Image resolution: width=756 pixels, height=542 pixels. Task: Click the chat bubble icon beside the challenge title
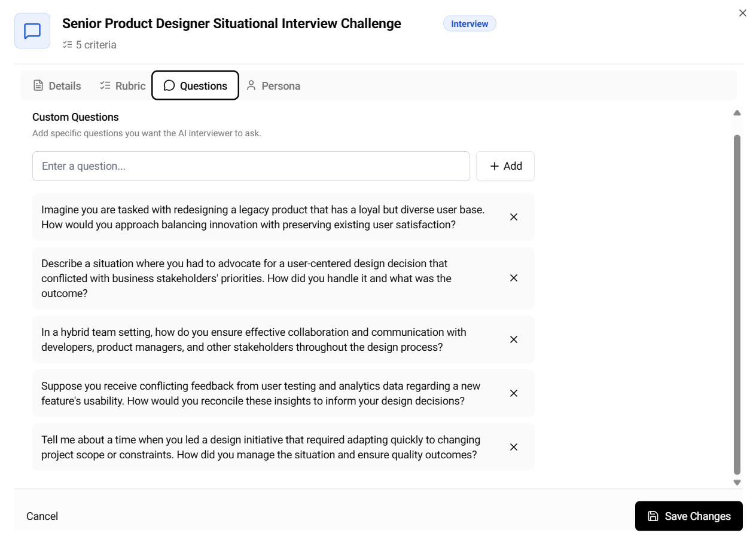32,31
